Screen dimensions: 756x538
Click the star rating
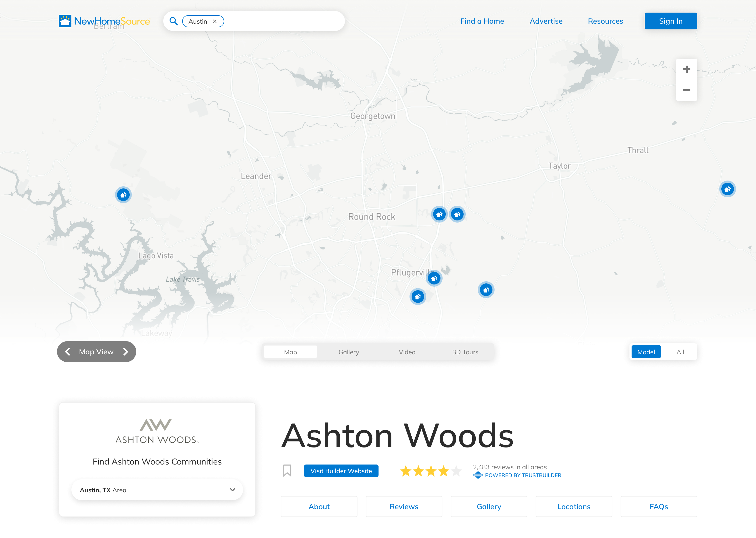point(431,471)
